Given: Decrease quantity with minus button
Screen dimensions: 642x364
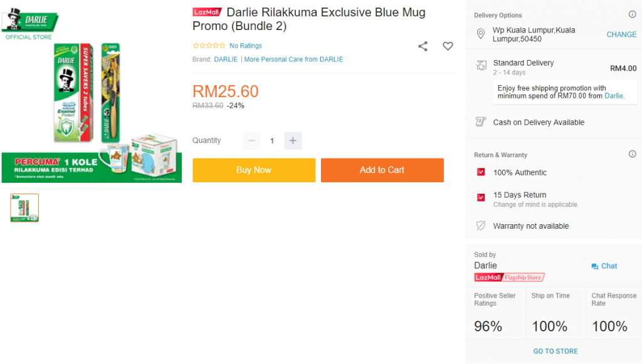Looking at the screenshot, I should [251, 140].
